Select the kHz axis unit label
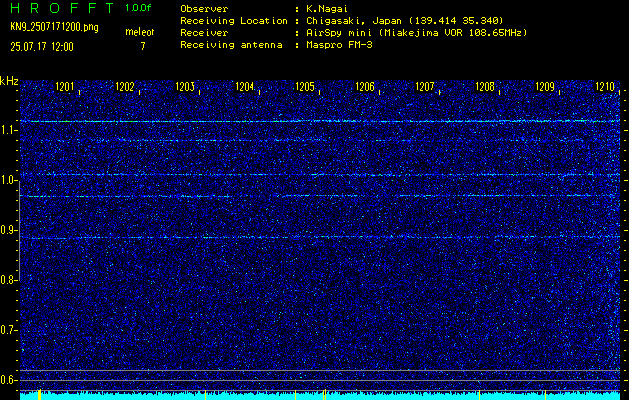 [9, 81]
